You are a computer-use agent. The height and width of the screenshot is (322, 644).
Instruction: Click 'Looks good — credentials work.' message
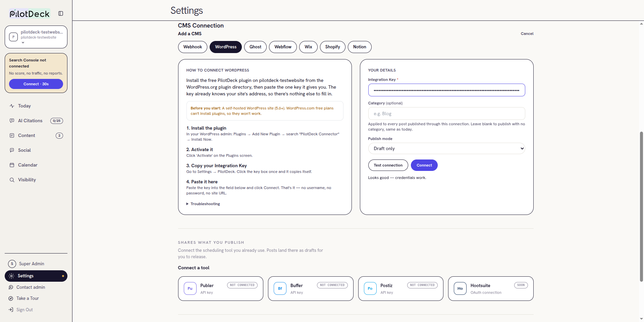coord(397,178)
